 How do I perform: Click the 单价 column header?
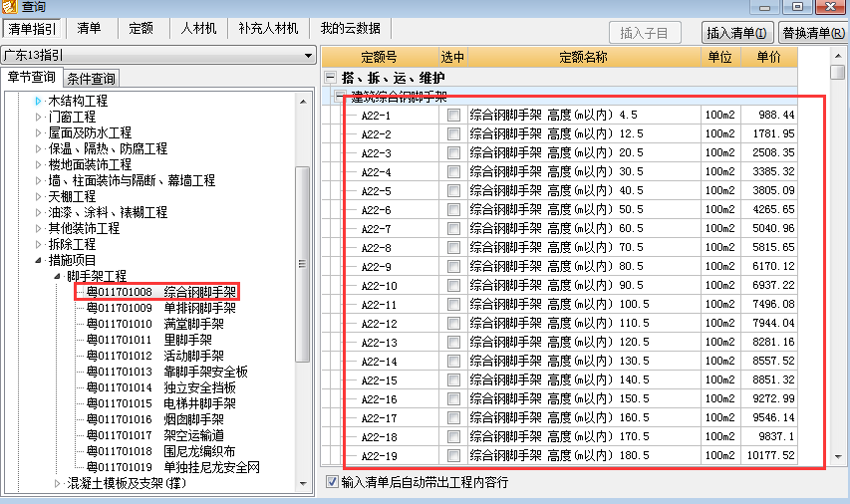pos(768,57)
